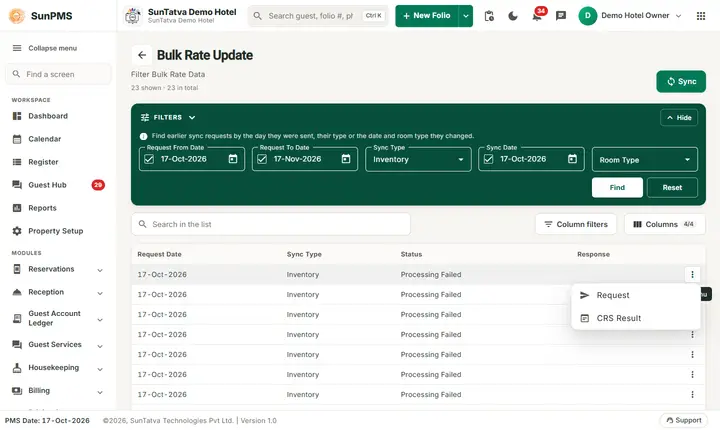Open the three-dot menu on the last visible row

(692, 395)
